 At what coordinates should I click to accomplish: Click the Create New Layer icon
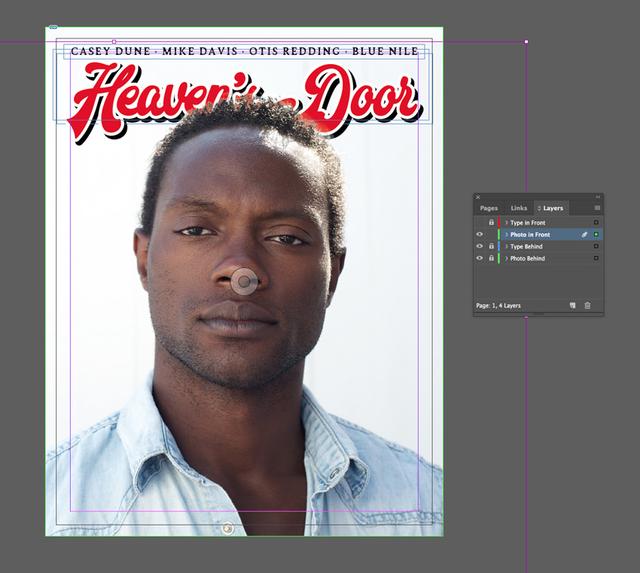click(573, 305)
